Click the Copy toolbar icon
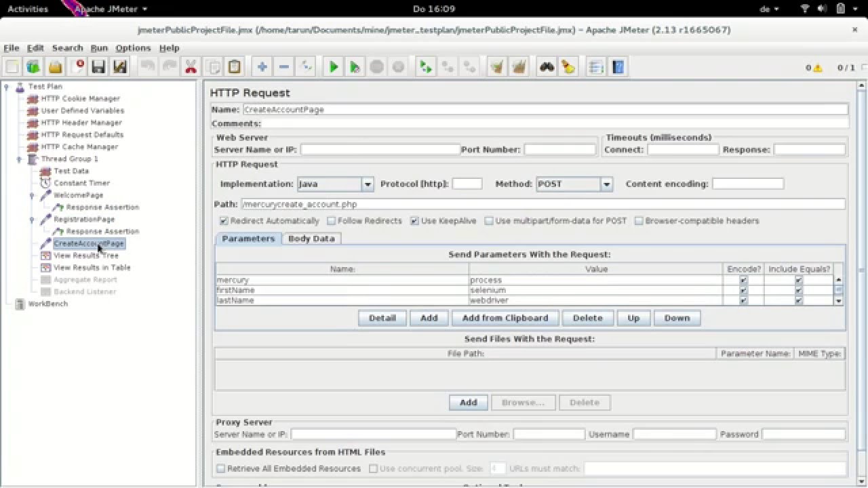Viewport: 868px width, 488px height. pos(212,66)
